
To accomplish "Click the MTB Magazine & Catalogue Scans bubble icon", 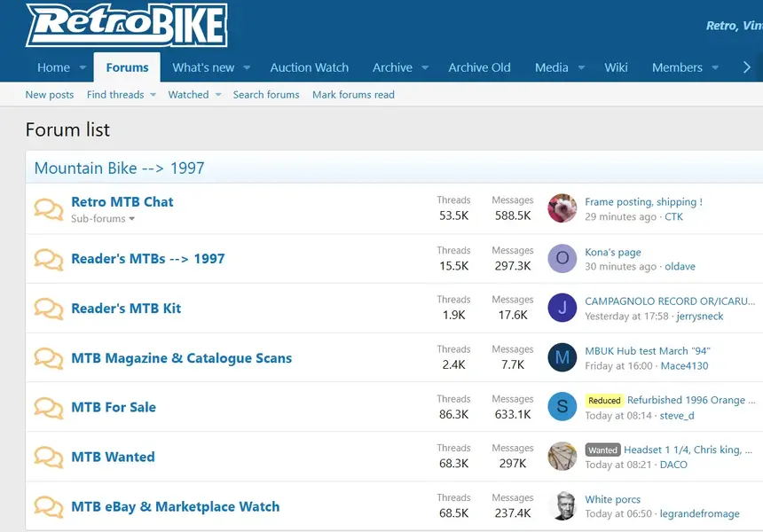I will (x=49, y=358).
